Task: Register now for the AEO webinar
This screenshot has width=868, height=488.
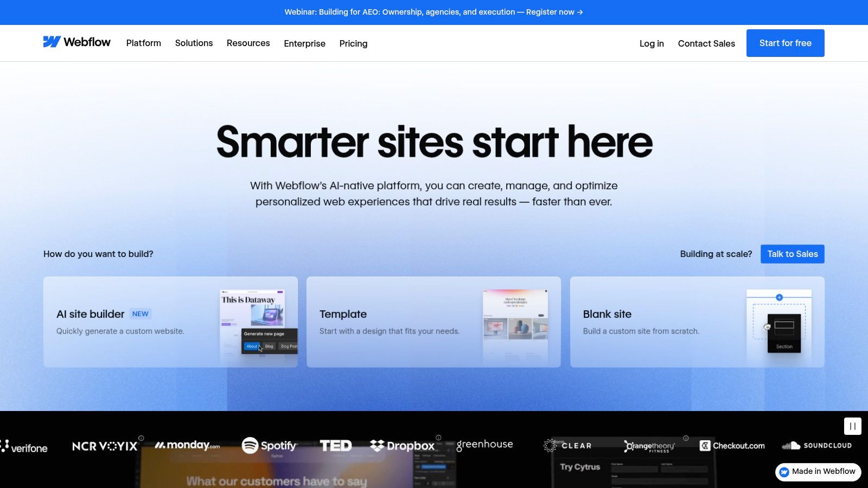Action: (553, 12)
